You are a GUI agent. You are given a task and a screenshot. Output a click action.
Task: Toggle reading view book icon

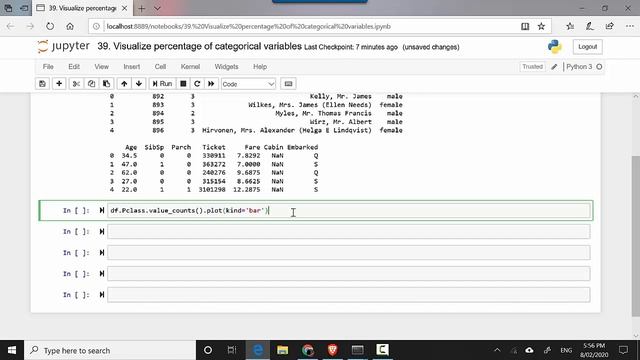[525, 26]
